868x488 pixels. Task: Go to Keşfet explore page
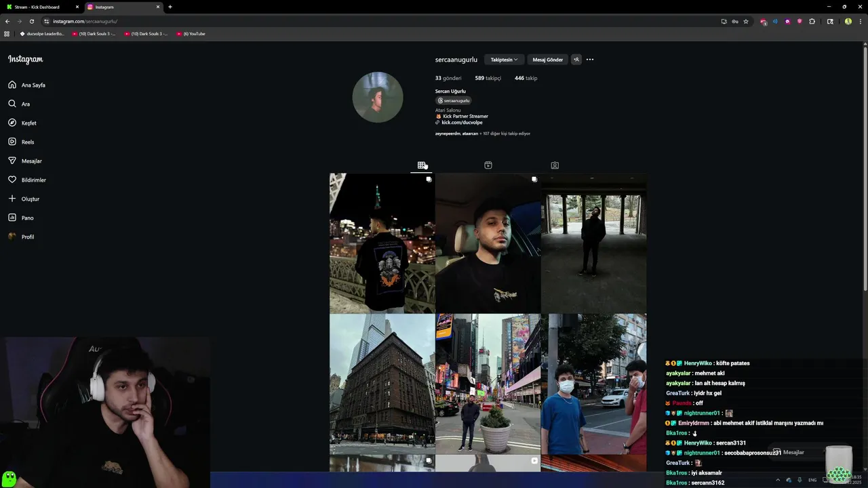(x=22, y=123)
